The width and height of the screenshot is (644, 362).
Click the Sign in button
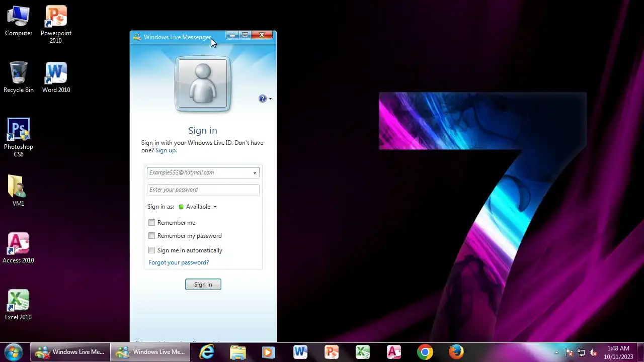[x=203, y=285]
